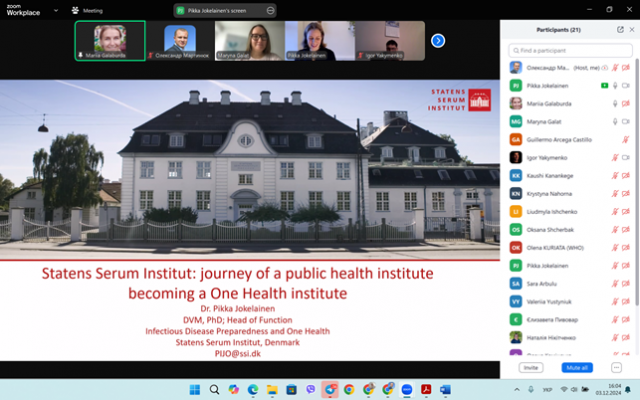Switch to the Meeting tab
640x400 pixels.
[87, 11]
